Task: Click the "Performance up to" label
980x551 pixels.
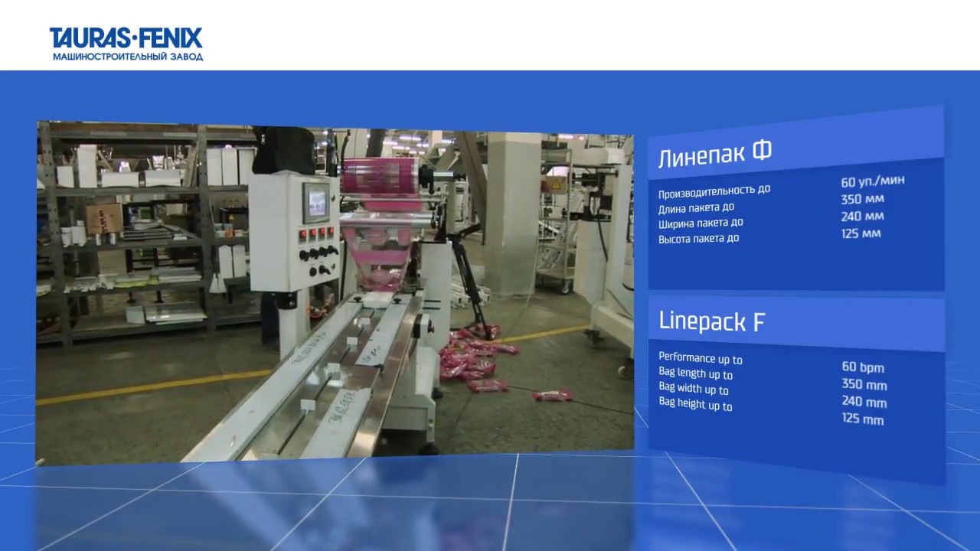Action: tap(700, 359)
